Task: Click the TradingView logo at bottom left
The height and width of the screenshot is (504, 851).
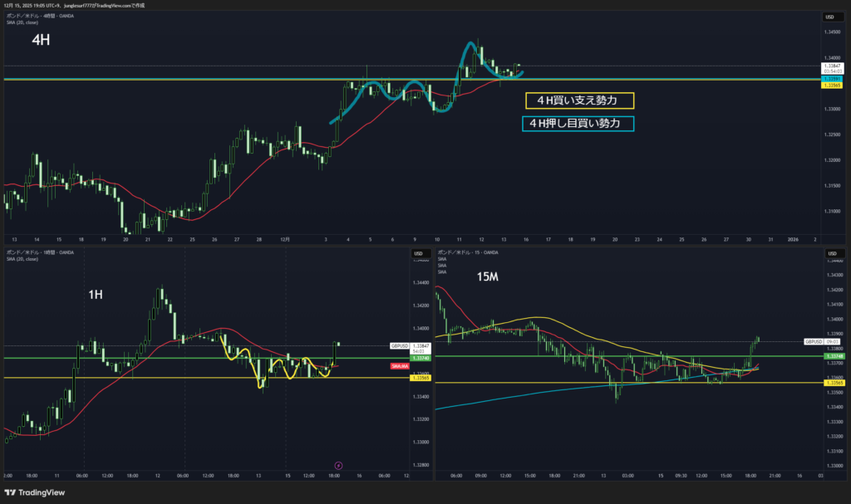Action: point(37,491)
